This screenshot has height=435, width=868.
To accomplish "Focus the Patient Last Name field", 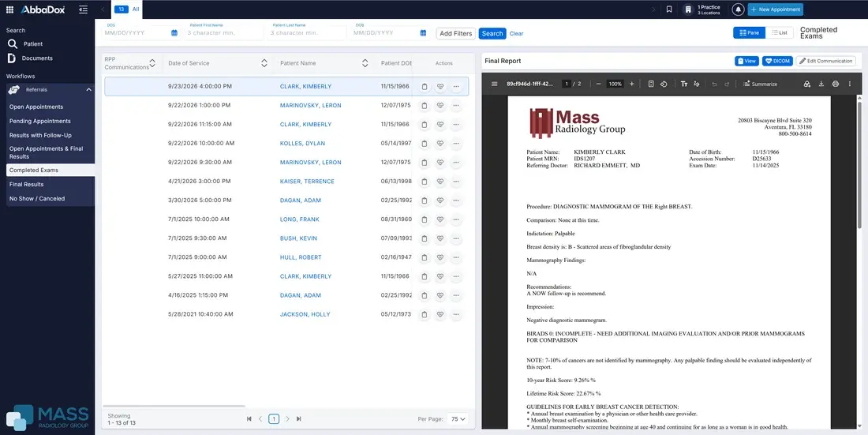I will (308, 32).
